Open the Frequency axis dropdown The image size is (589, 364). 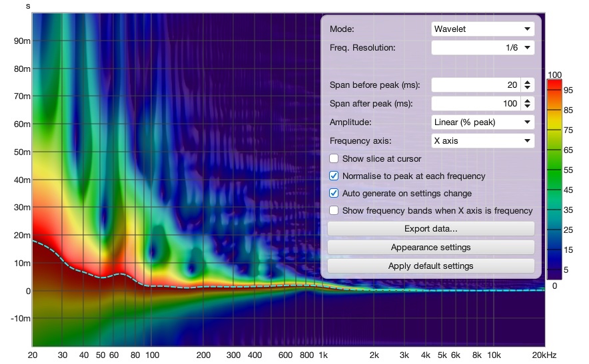[x=482, y=140]
